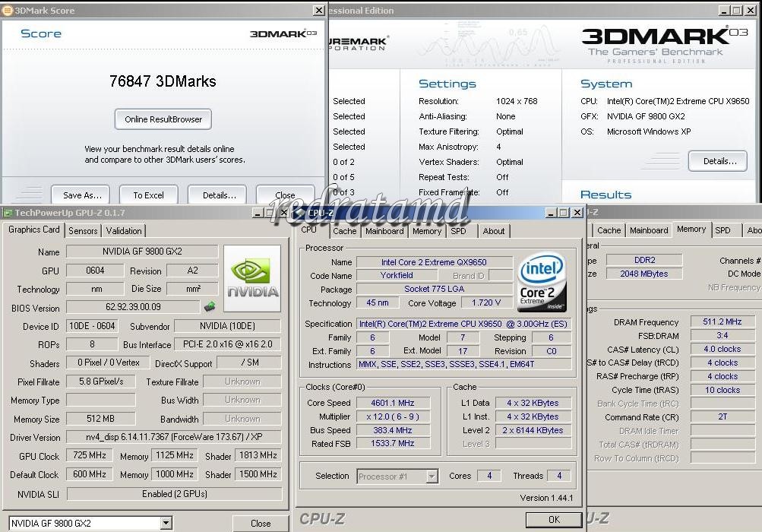762x532 pixels.
Task: Open the Cache tab in front CPU-Z
Action: click(345, 231)
